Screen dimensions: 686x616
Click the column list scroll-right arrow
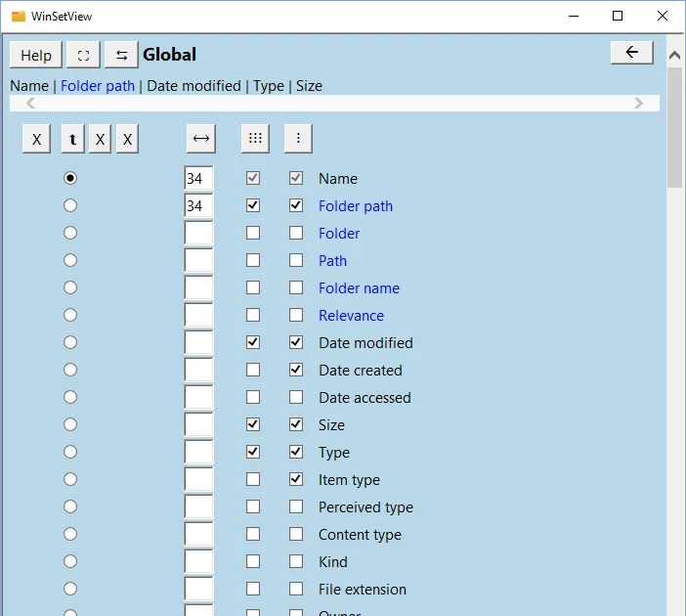[638, 104]
